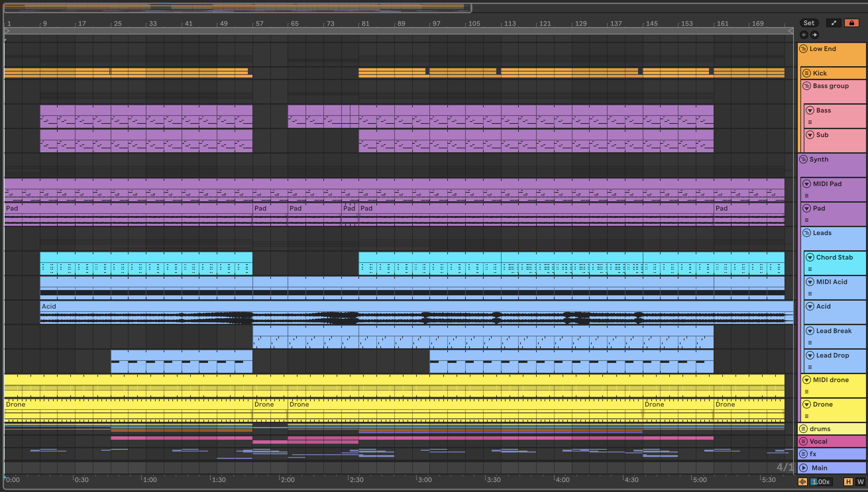The height and width of the screenshot is (492, 868).
Task: Toggle the W optimize width button
Action: [860, 481]
